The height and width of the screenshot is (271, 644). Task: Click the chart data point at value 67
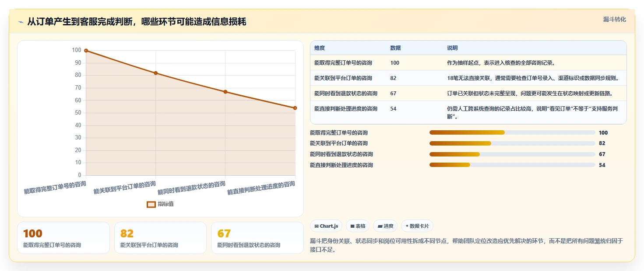(225, 92)
